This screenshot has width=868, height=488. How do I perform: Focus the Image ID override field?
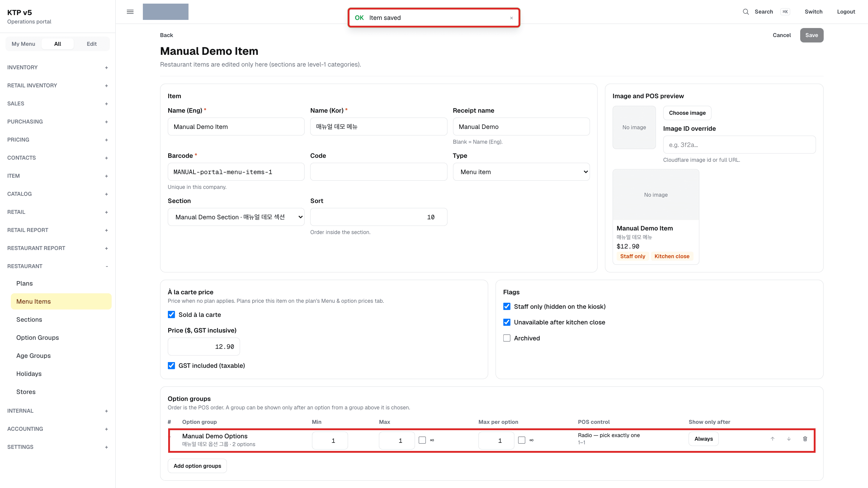click(739, 145)
